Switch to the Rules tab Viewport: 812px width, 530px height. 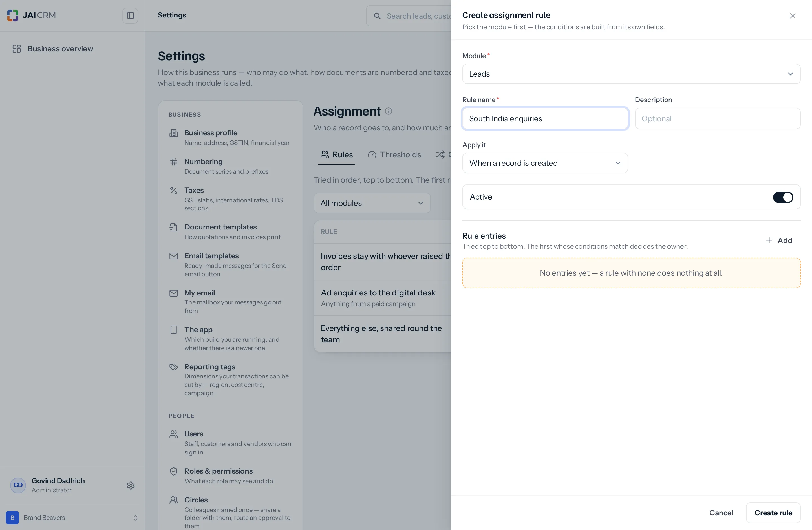[336, 155]
